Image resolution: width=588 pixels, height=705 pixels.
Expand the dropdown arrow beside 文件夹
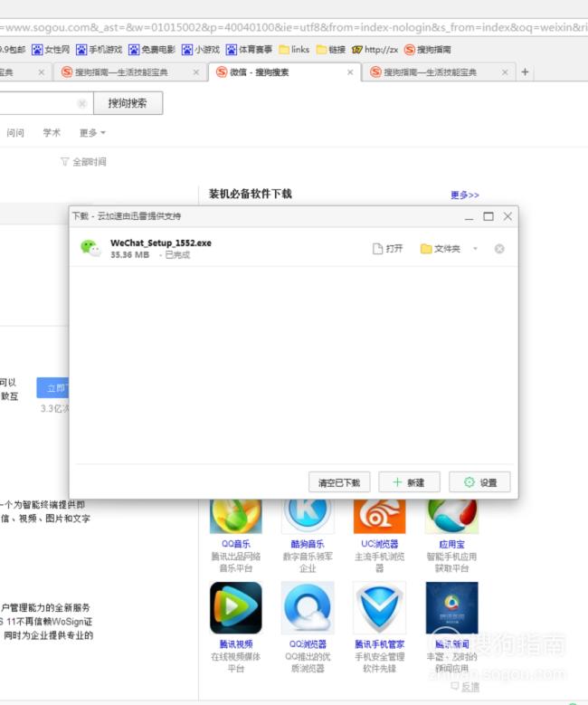[475, 249]
